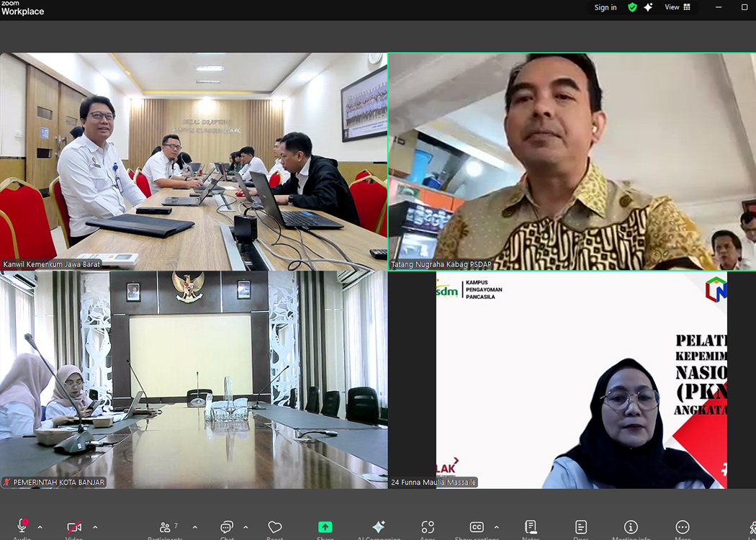Open the View menu
This screenshot has width=756, height=540.
674,7
